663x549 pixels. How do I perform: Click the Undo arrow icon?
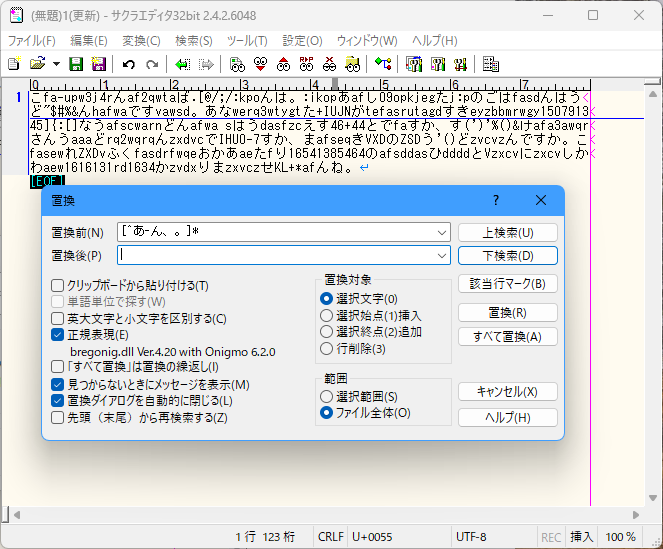click(129, 64)
